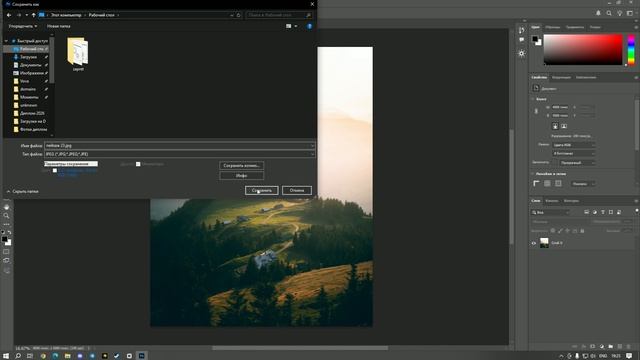Click the Save button in dialog
The width and height of the screenshot is (640, 360).
(x=262, y=191)
